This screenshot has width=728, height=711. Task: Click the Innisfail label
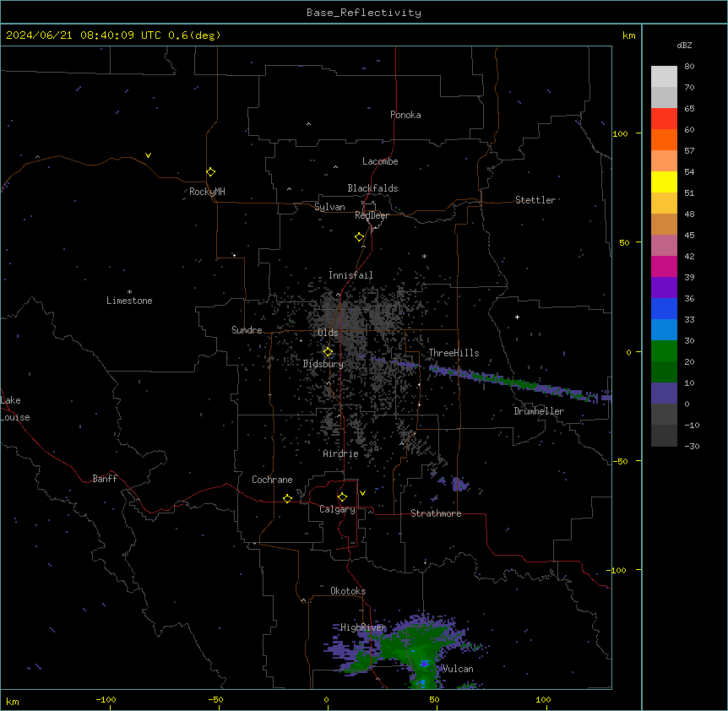pyautogui.click(x=350, y=275)
